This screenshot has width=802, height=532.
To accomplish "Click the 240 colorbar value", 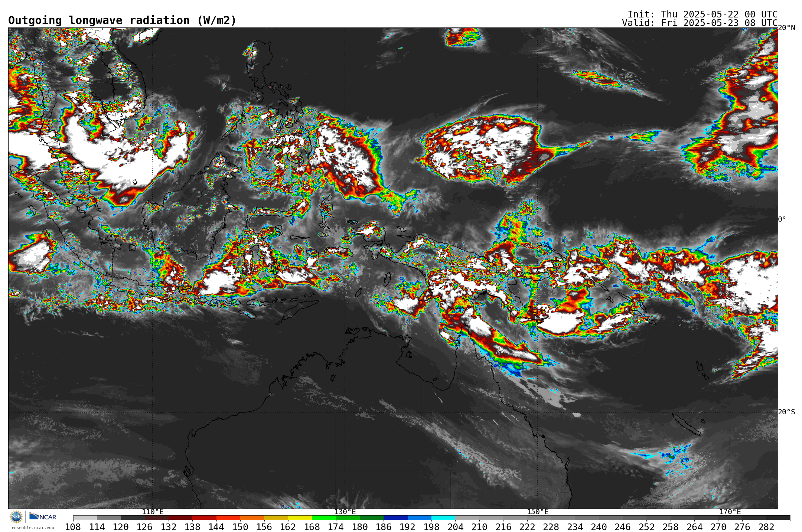I will [x=599, y=527].
